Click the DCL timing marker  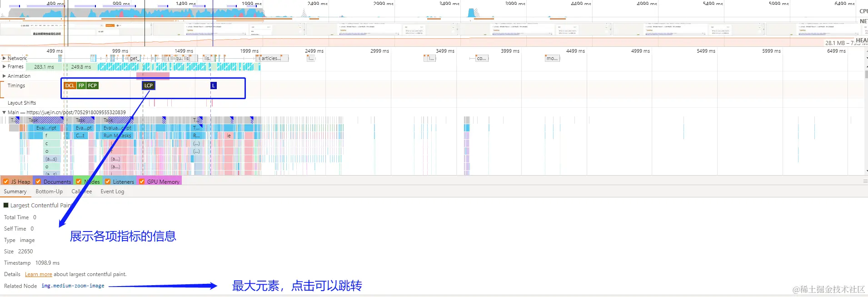click(x=70, y=86)
